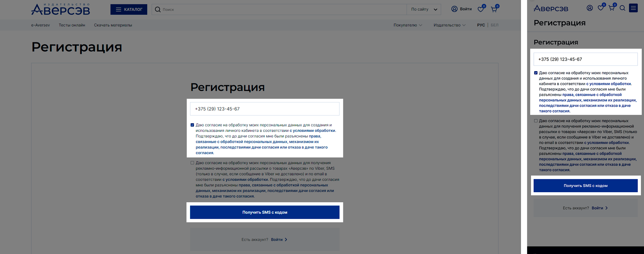Click the mobile view search icon
Image resolution: width=644 pixels, height=254 pixels.
tap(622, 8)
